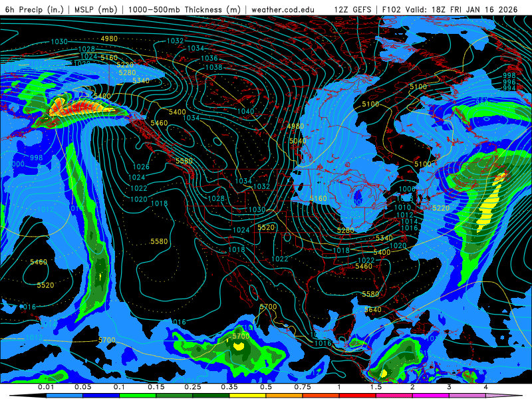Click the 1010 isobar label
The width and height of the screenshot is (532, 399).
click(402, 207)
